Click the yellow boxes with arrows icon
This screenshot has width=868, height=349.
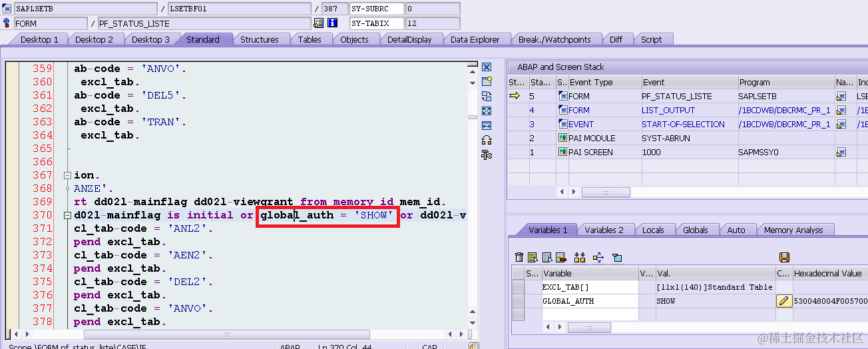click(x=579, y=257)
